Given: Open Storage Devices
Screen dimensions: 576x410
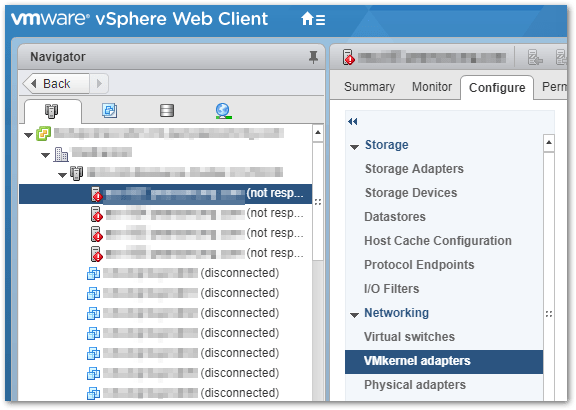Looking at the screenshot, I should pos(411,193).
